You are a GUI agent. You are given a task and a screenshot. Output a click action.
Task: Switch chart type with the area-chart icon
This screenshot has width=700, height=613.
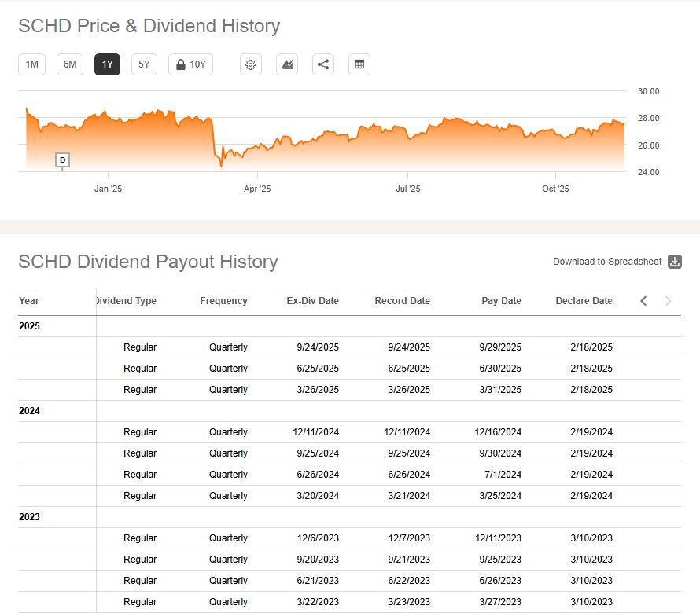click(x=287, y=64)
